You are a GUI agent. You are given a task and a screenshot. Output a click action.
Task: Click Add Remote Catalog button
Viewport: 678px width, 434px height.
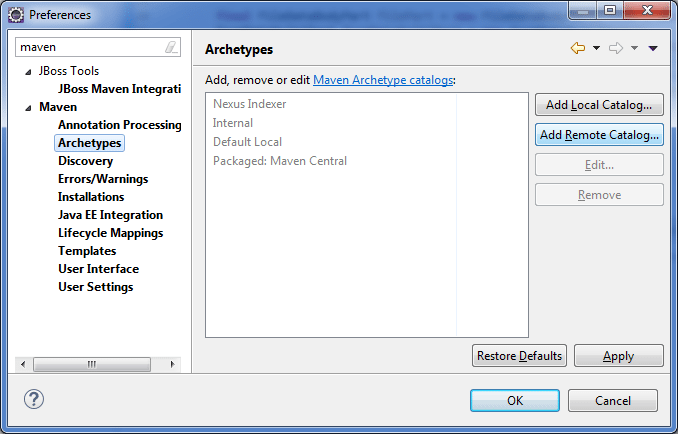point(599,135)
